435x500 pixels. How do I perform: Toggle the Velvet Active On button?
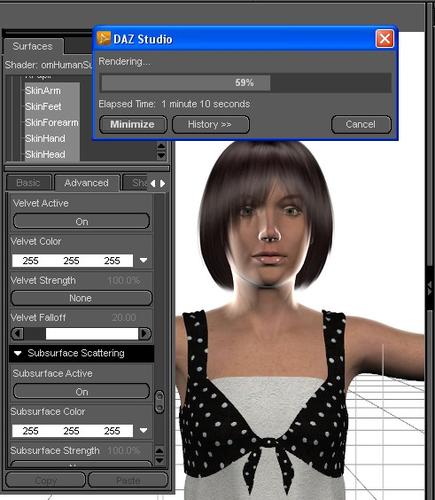click(x=81, y=221)
